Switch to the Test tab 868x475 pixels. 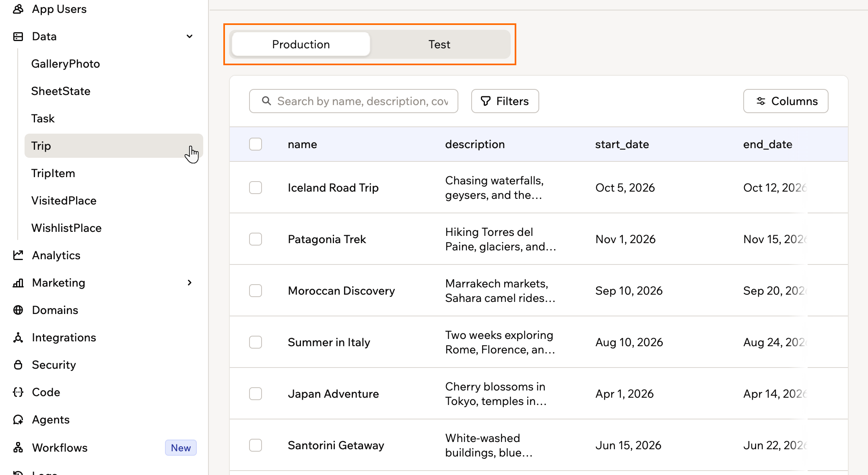(439, 44)
